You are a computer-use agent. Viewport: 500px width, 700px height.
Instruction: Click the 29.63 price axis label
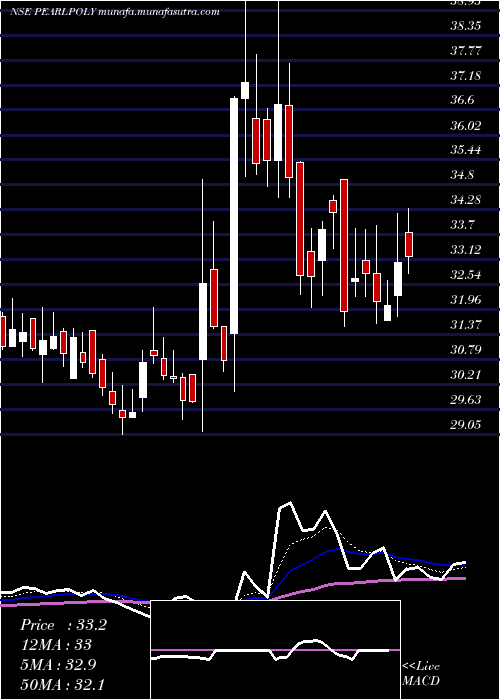(466, 400)
